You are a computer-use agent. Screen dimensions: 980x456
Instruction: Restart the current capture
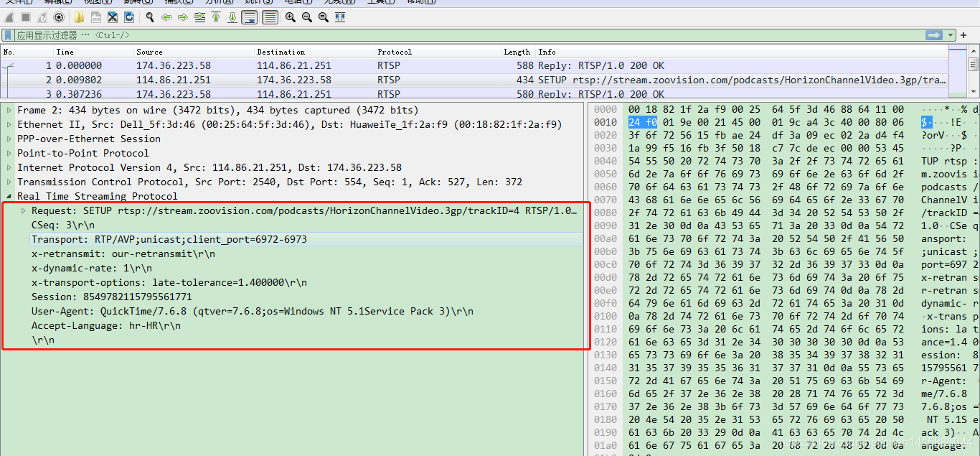(x=42, y=17)
